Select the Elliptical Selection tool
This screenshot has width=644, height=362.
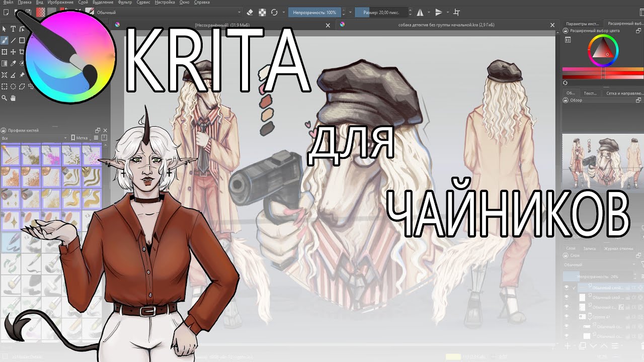[x=13, y=86]
